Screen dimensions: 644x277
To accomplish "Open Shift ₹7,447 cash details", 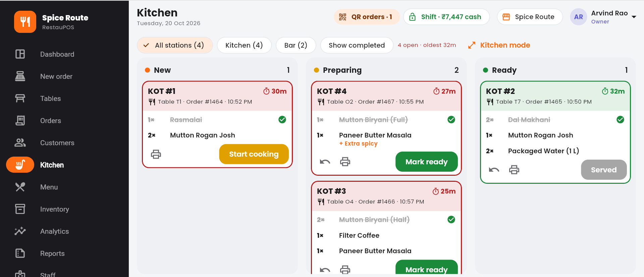I will pyautogui.click(x=446, y=17).
